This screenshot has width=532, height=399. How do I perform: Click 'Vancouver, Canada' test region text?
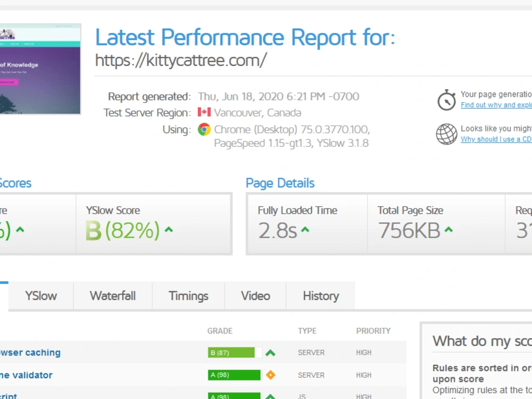[x=257, y=112]
